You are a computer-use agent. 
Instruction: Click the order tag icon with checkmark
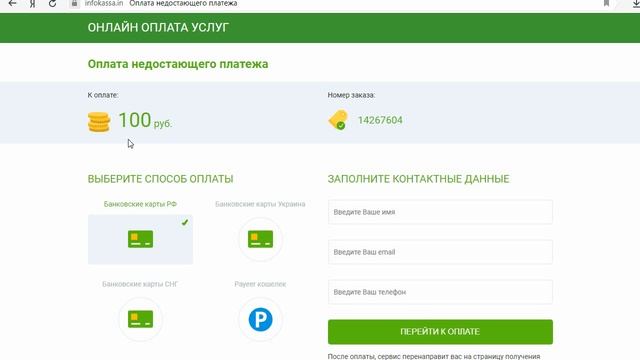click(338, 120)
